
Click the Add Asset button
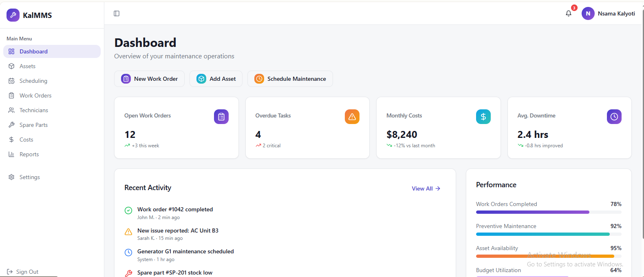point(216,79)
